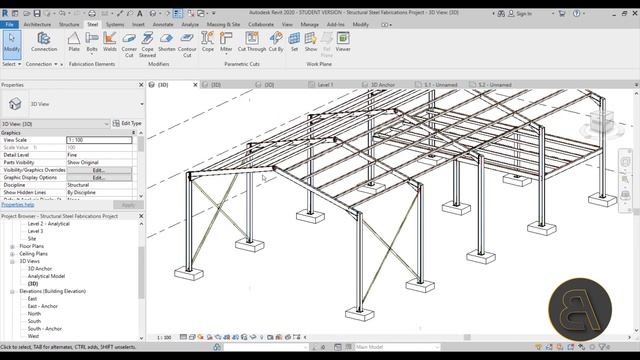
Task: Click Edit for Visibility/Graphics Overrides
Action: pos(99,170)
